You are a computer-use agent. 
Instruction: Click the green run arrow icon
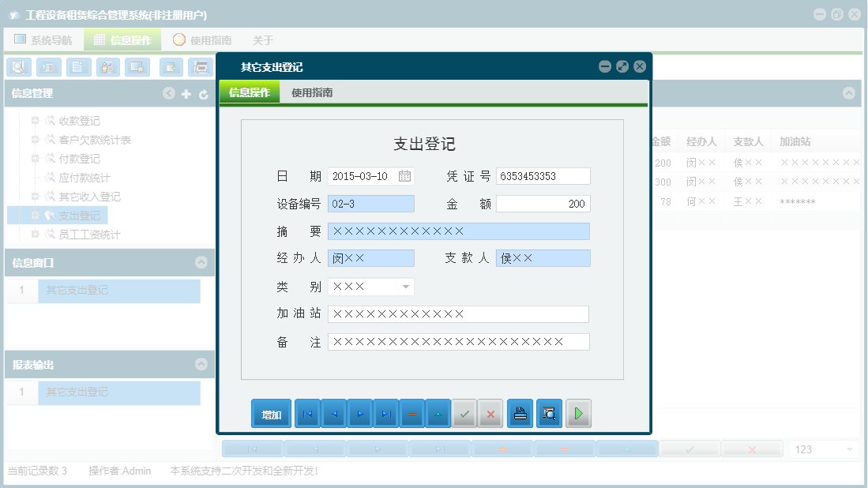coord(578,413)
